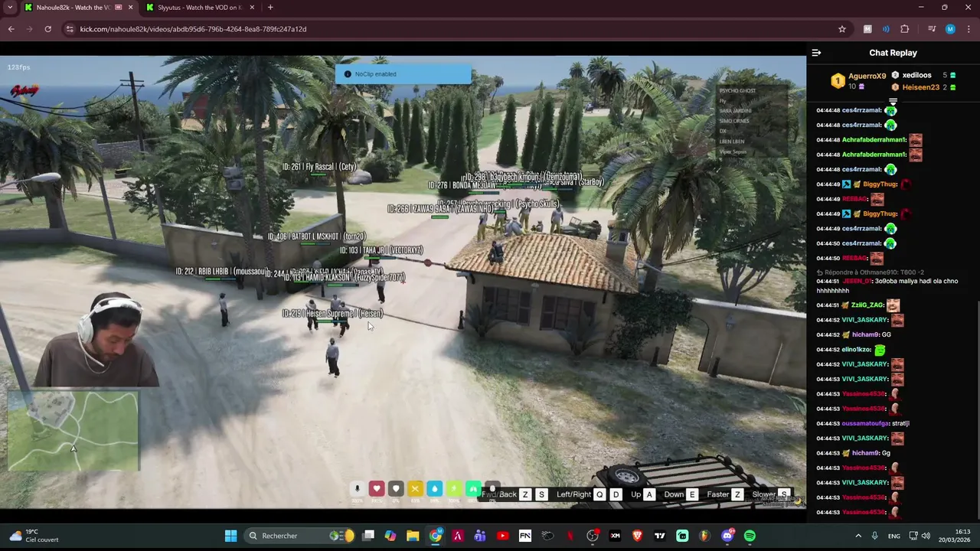Switch to the Slyyutus VOD tab
Screen dimensions: 980x551
199,8
